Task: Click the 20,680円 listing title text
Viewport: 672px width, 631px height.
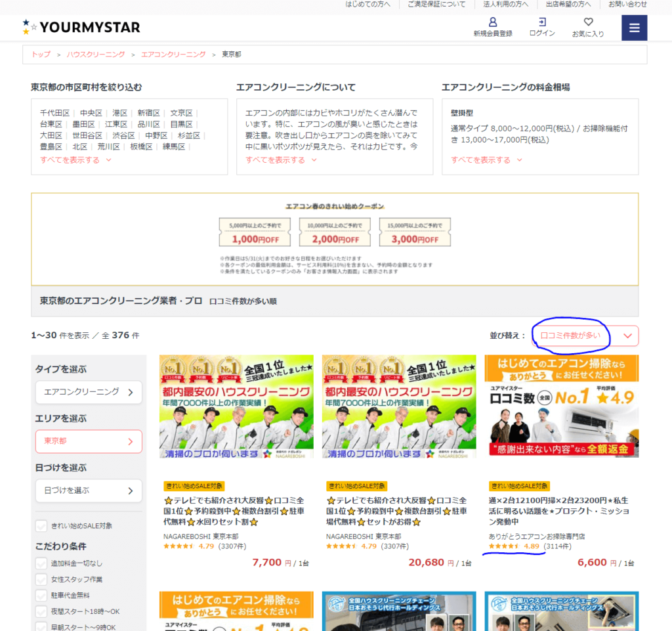Action: pyautogui.click(x=396, y=511)
